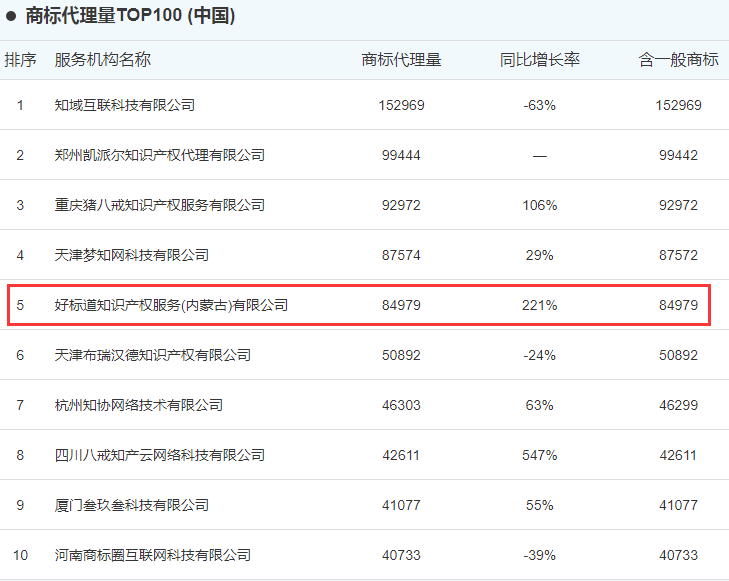Click the 547% growth rate cell
This screenshot has height=581, width=729.
coord(539,455)
